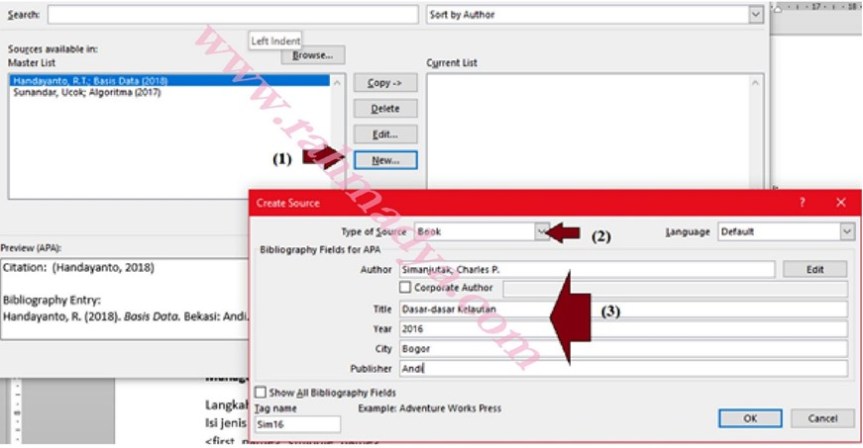Image resolution: width=863 pixels, height=448 pixels.
Task: Click OK in Create Source dialog
Action: point(750,418)
